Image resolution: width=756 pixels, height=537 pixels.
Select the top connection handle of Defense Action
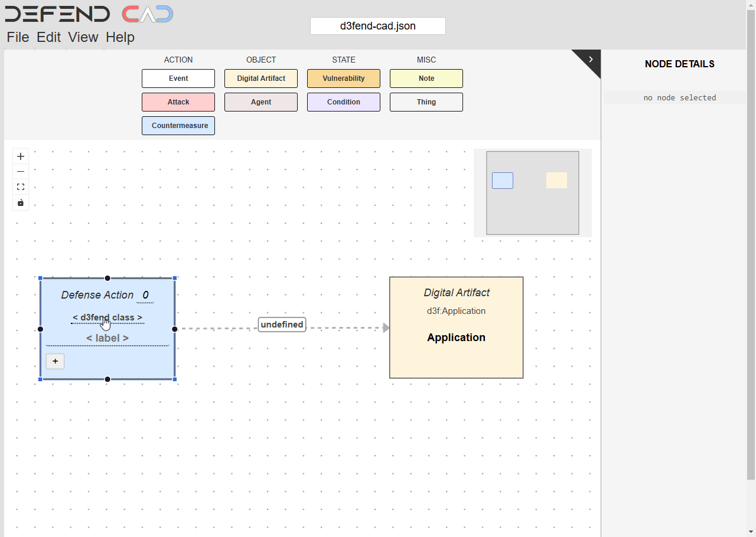(x=107, y=278)
